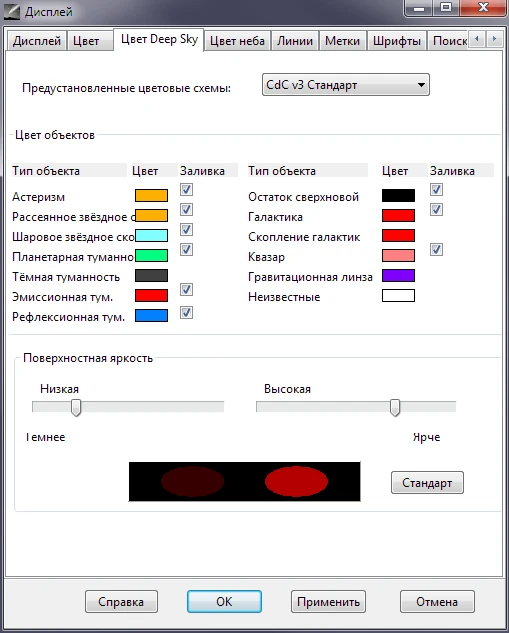509x633 pixels.
Task: Click the tab strip right scroll arrow
Action: coord(494,40)
